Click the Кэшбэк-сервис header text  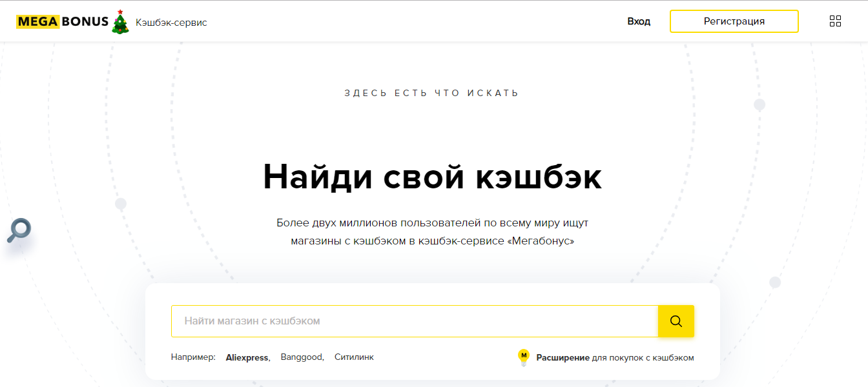[x=171, y=23]
